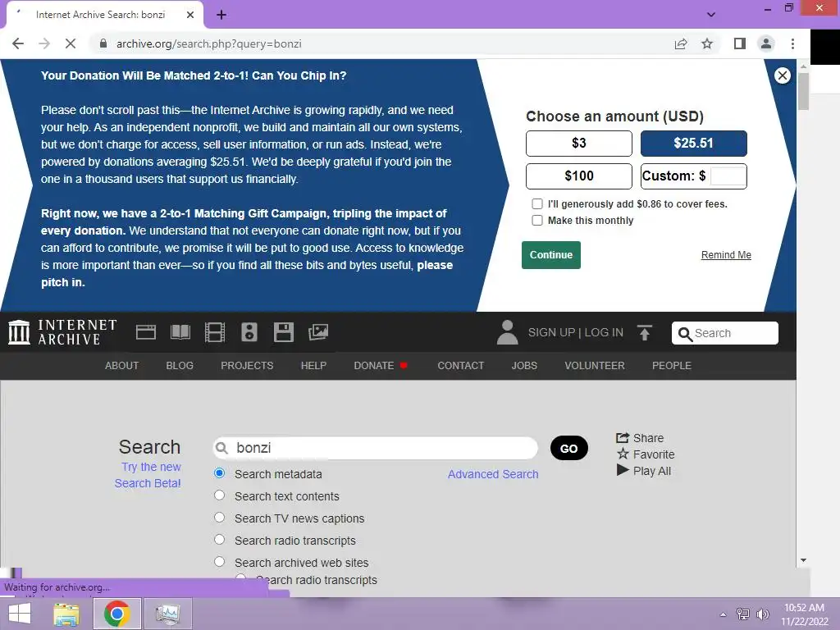Screen dimensions: 840x630
Task: Open HELP menu item
Action: [313, 365]
